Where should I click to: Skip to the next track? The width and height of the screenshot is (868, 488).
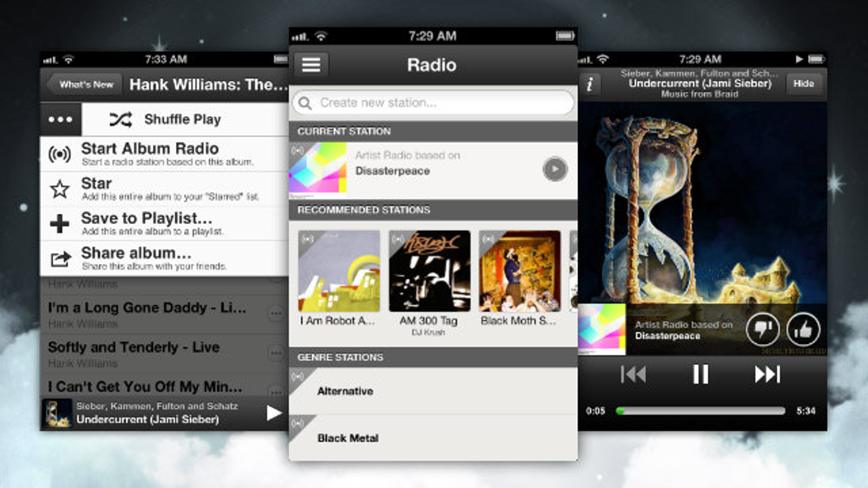pos(767,374)
